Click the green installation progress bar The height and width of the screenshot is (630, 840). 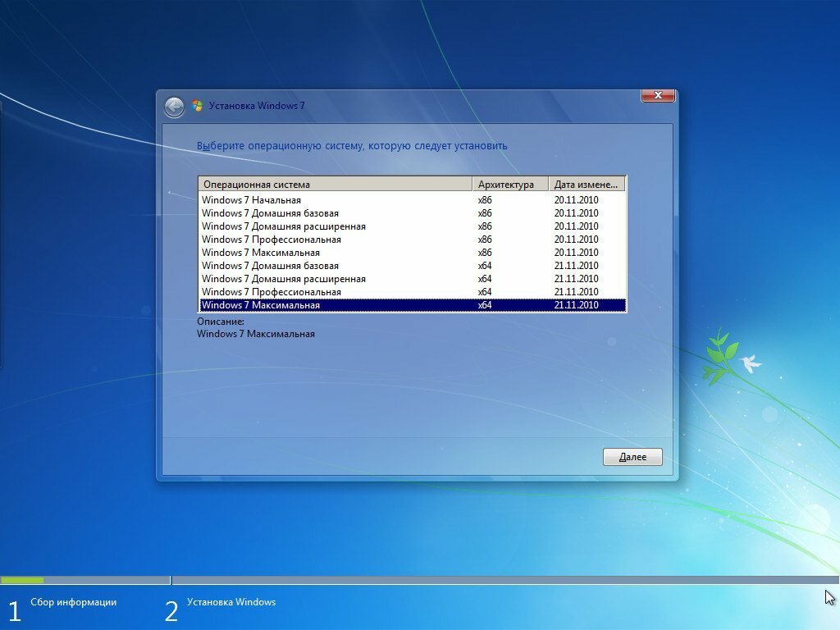coord(22,580)
